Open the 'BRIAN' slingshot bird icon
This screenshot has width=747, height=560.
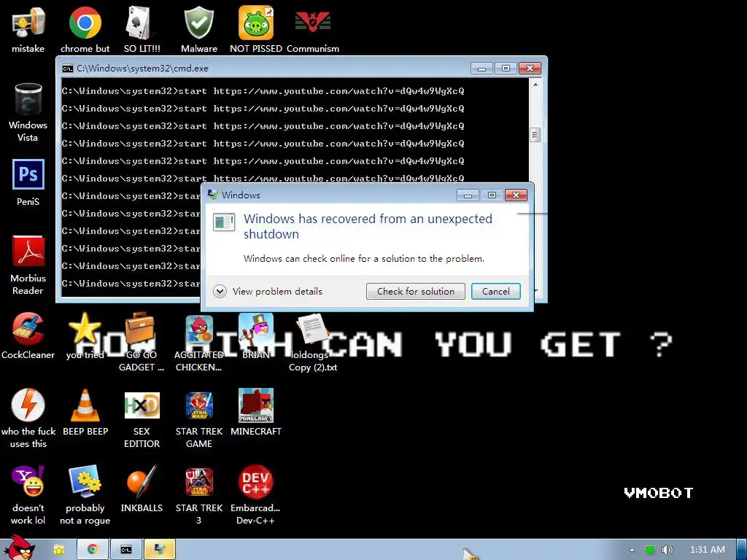pos(256,336)
